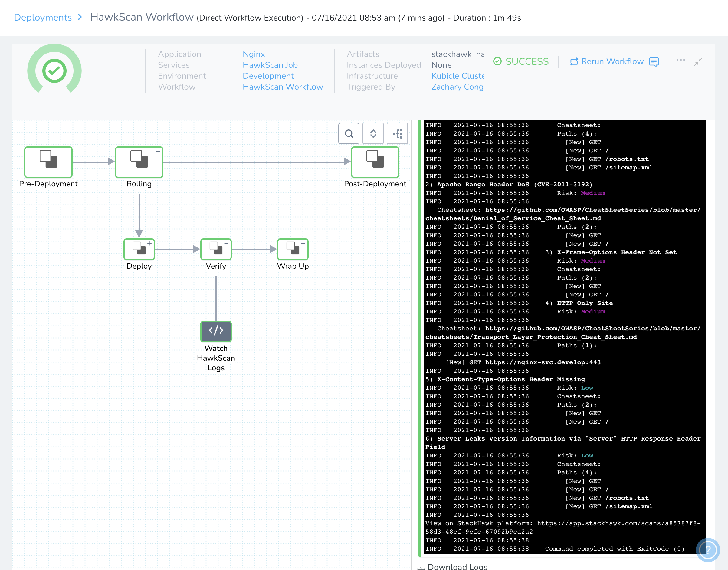The image size is (728, 570).
Task: Select the Post-Deployment phase node
Action: point(375,162)
